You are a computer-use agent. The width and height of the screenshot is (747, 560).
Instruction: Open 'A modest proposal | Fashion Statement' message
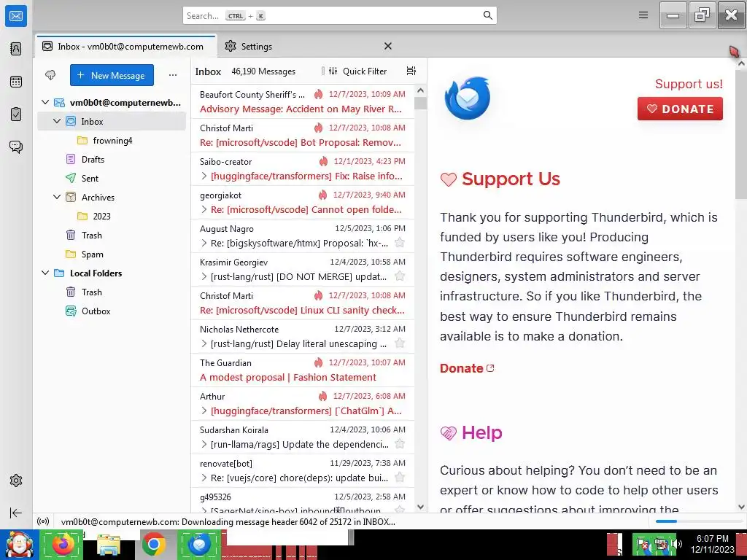coord(303,370)
